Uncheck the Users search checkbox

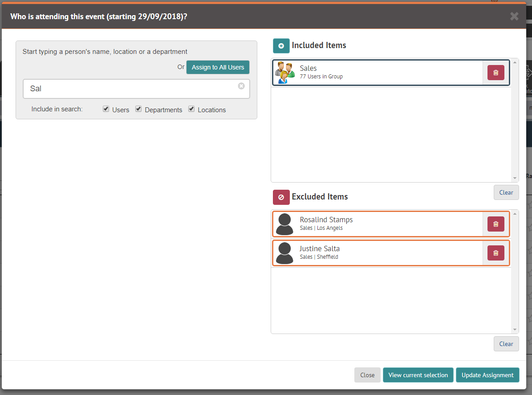tap(106, 109)
